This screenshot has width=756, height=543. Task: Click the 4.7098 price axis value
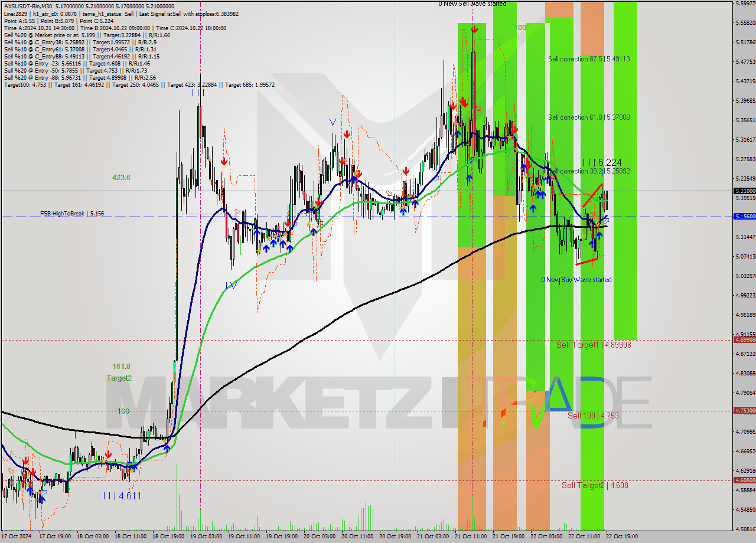click(745, 431)
